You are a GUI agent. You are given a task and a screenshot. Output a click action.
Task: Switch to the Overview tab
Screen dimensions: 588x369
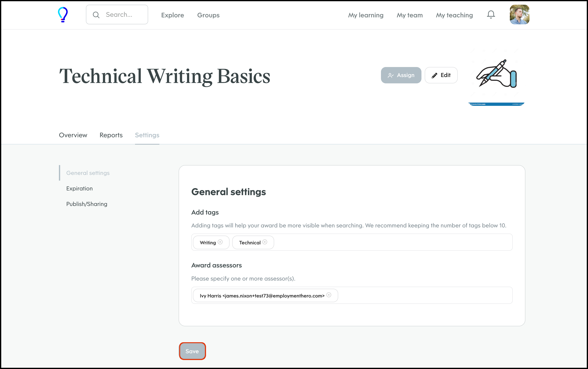click(x=73, y=135)
